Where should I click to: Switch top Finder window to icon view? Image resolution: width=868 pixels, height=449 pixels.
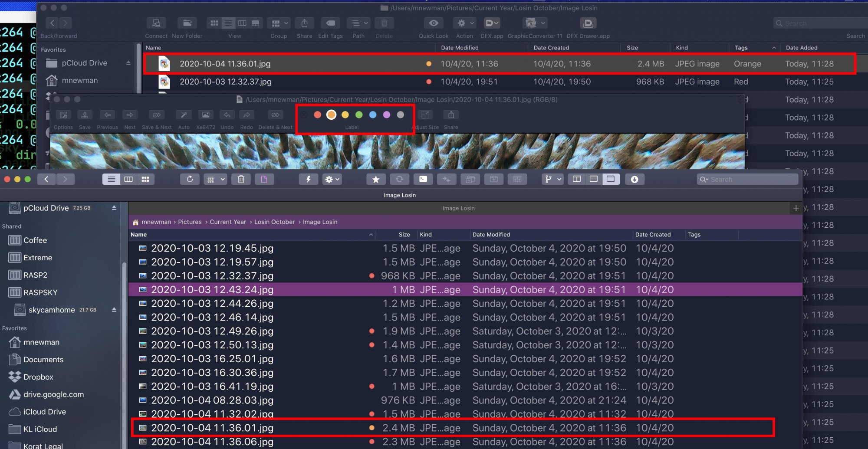(214, 23)
